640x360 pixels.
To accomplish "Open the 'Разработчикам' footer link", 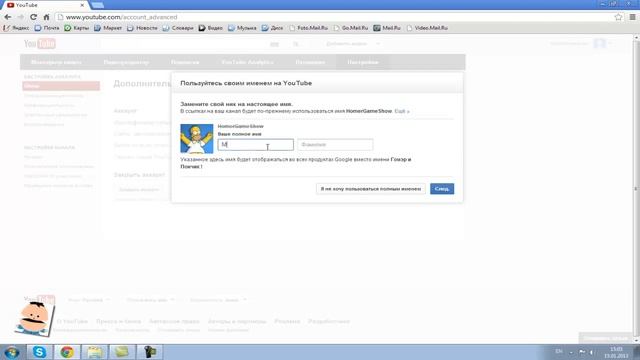I will click(329, 322).
